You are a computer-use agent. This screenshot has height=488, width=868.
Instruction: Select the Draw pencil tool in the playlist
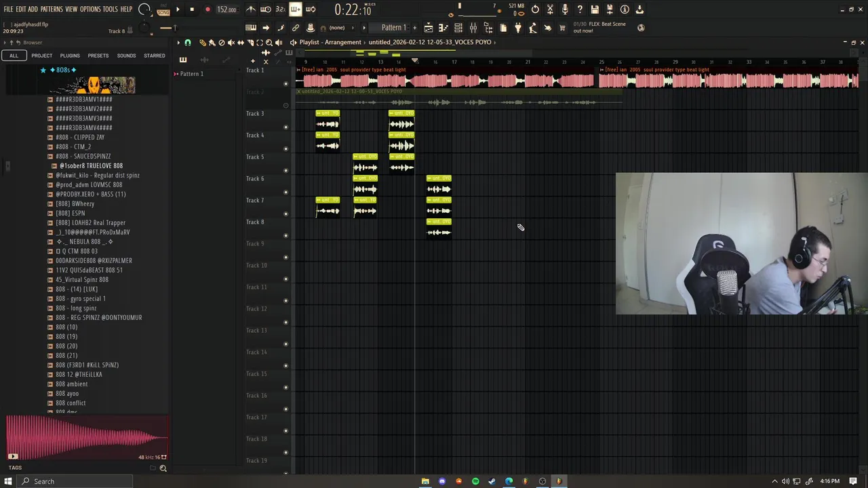(203, 43)
